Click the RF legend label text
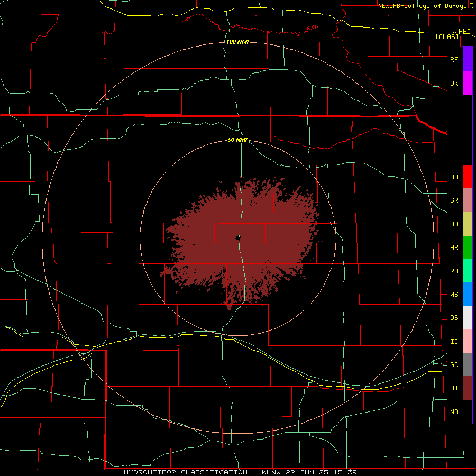The height and width of the screenshot is (476, 476). [x=454, y=59]
